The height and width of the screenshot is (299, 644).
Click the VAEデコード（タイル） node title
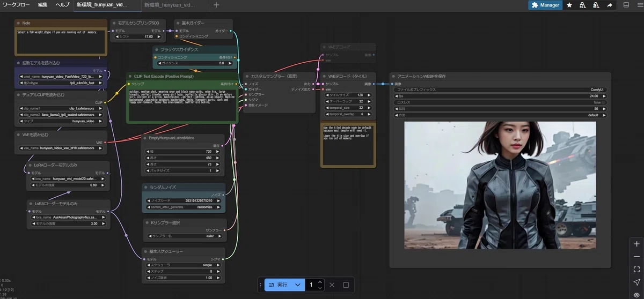click(347, 76)
